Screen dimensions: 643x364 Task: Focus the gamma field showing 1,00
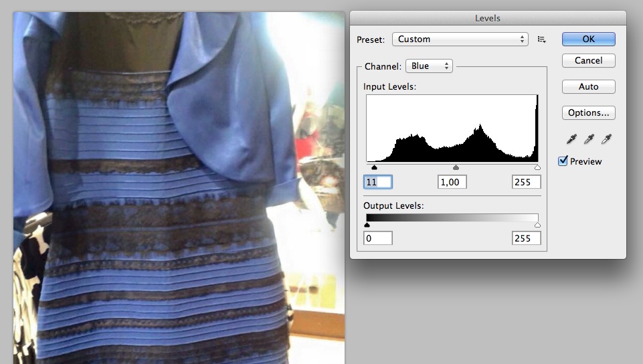pyautogui.click(x=452, y=182)
